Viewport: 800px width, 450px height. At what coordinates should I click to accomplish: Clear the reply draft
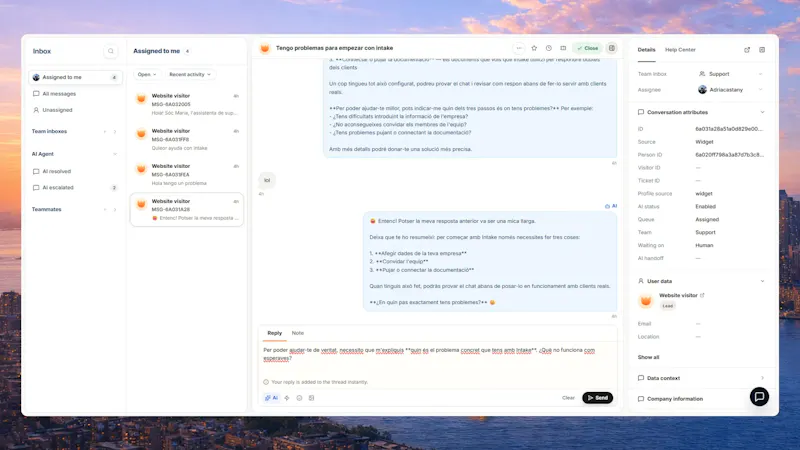pyautogui.click(x=568, y=398)
